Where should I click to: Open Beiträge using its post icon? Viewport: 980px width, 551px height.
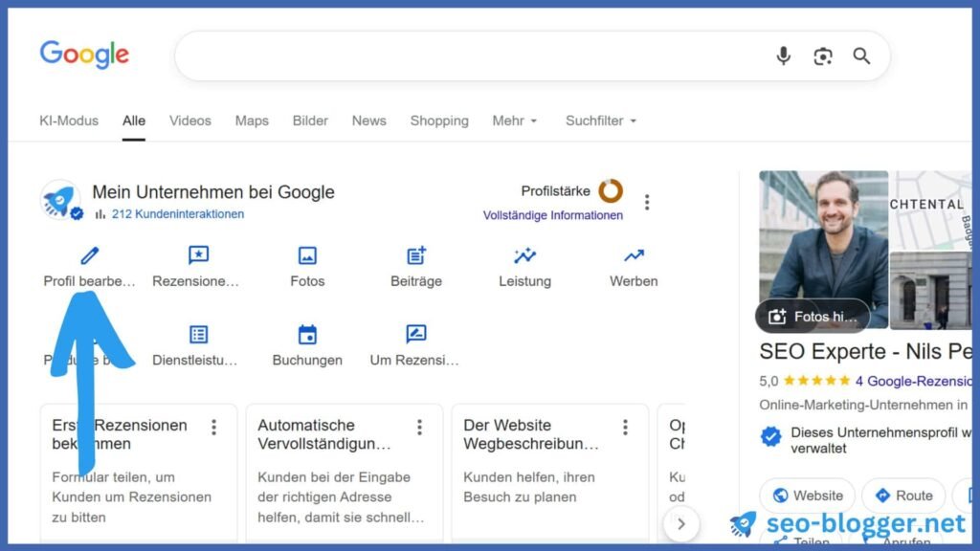tap(415, 255)
